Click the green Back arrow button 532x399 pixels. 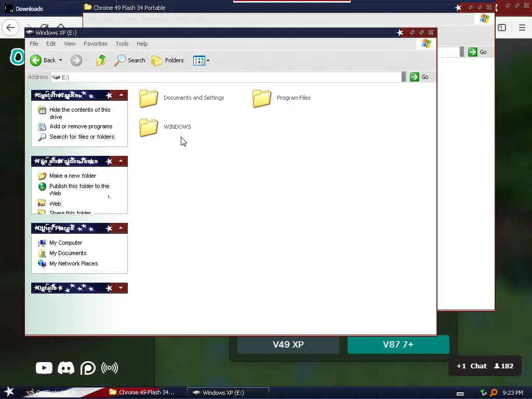point(36,60)
